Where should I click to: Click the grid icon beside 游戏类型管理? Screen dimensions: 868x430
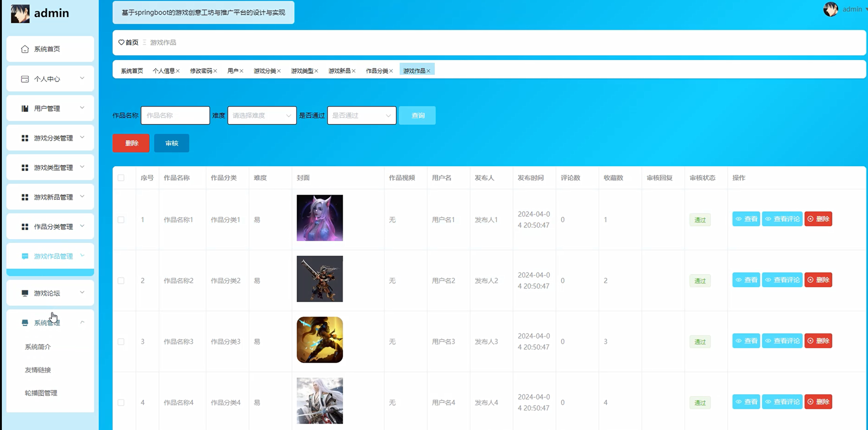(25, 168)
